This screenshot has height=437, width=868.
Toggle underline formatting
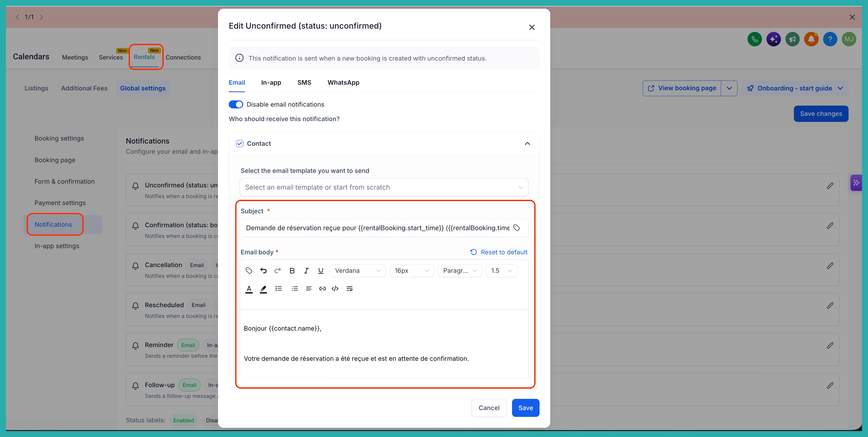[321, 271]
